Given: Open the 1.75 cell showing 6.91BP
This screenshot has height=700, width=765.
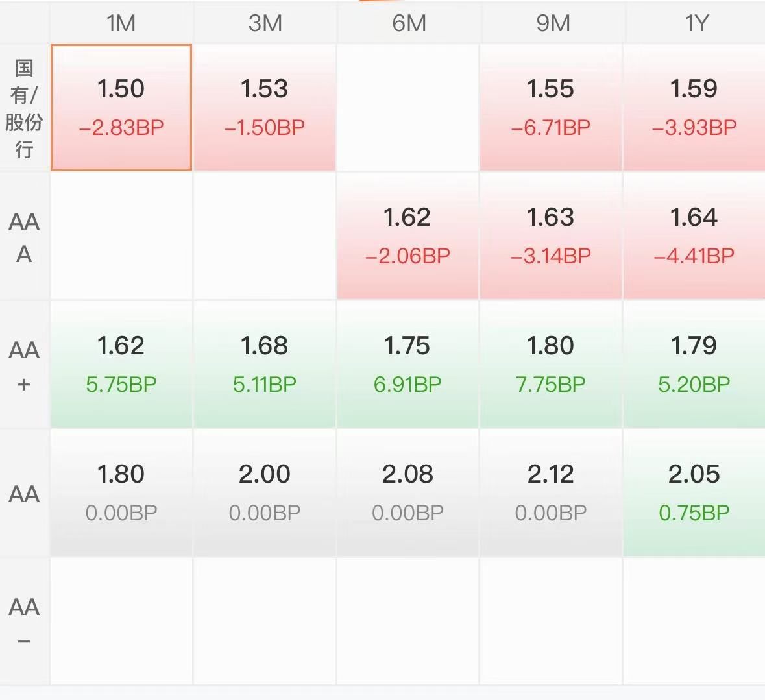Looking at the screenshot, I should [x=408, y=365].
